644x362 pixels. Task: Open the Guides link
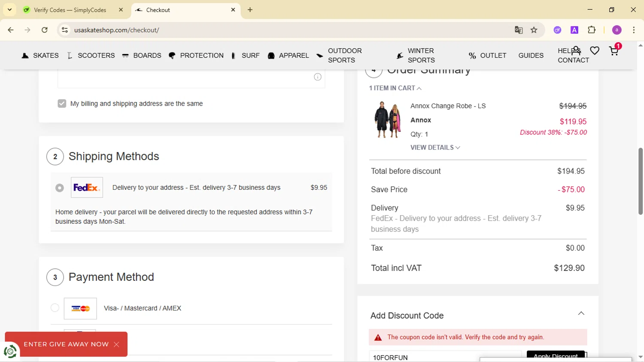tap(531, 55)
